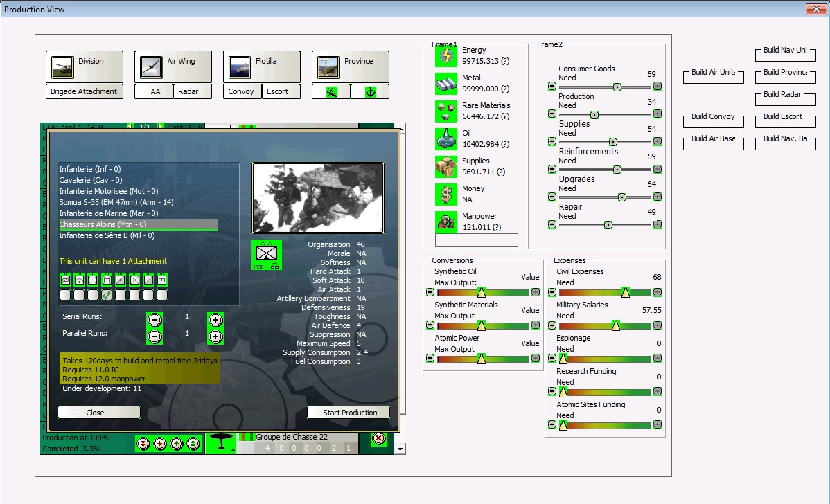Click the Start Production button
The image size is (830, 504).
pyautogui.click(x=349, y=413)
